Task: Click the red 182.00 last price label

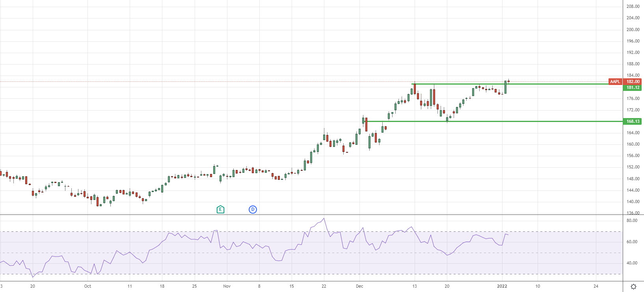Action: coord(633,82)
